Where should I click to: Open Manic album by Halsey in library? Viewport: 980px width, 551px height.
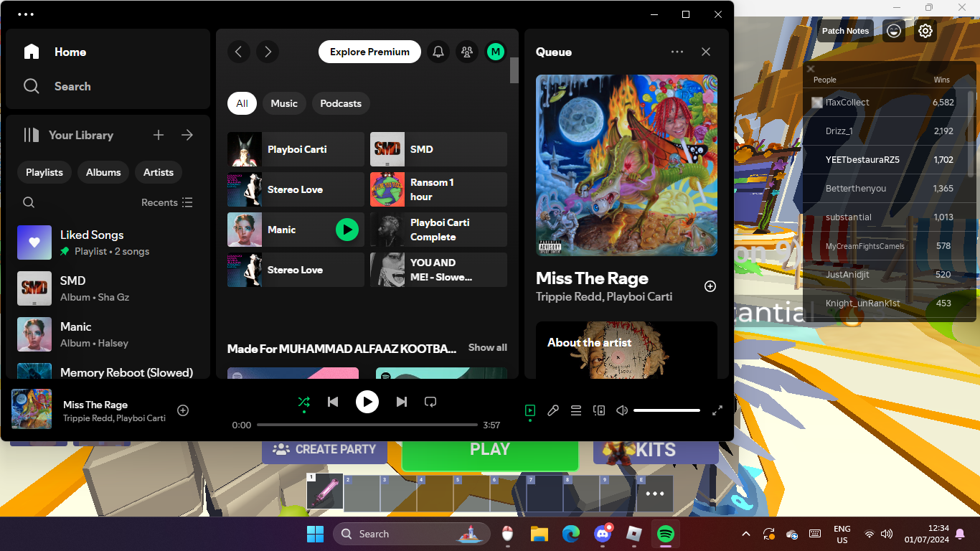(x=108, y=334)
